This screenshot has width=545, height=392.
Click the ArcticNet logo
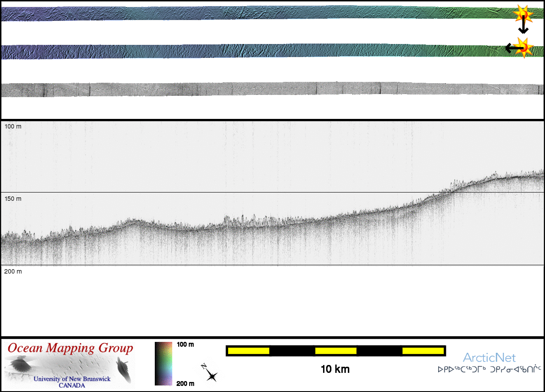click(489, 358)
